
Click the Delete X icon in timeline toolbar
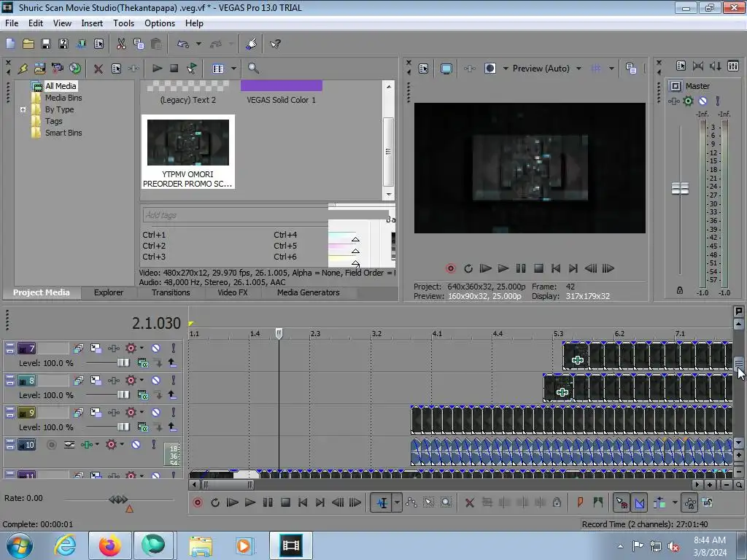(x=469, y=502)
